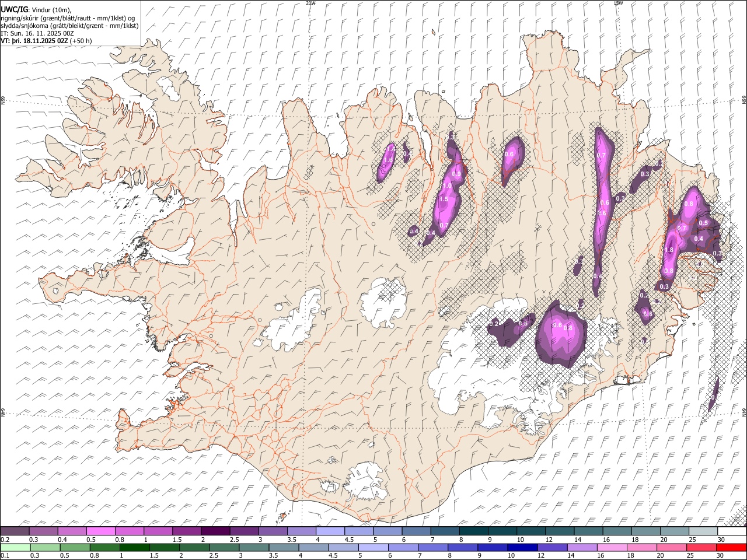Click the 15W longitude label
This screenshot has width=747, height=560.
pos(619,3)
